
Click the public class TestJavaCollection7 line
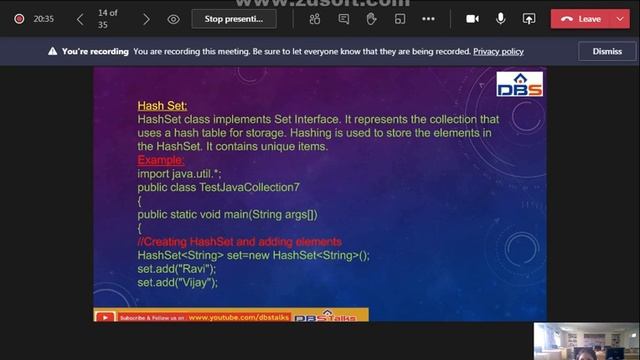point(218,187)
